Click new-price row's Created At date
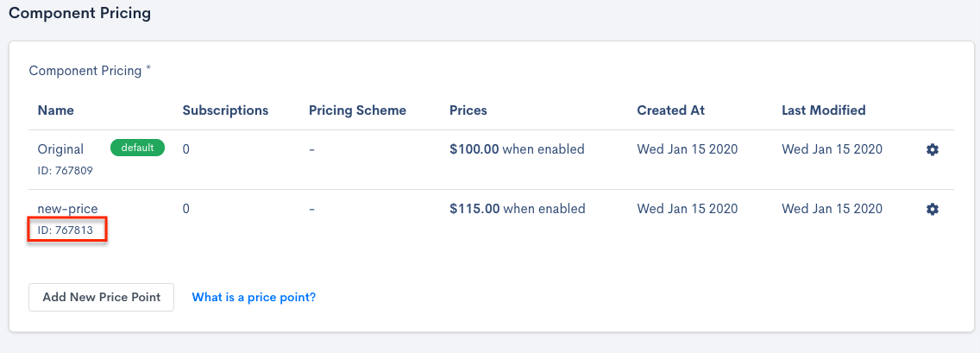The height and width of the screenshot is (353, 980). click(688, 209)
